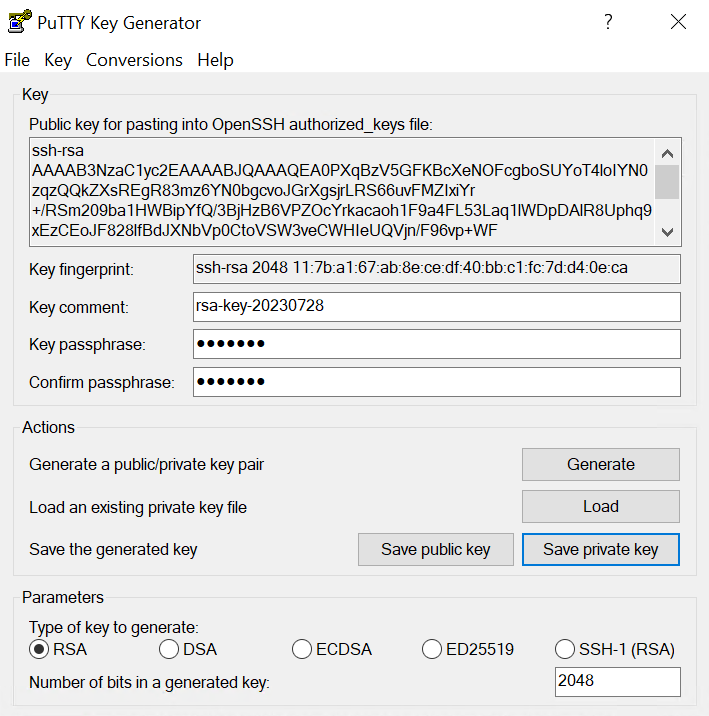Click the 'Confirm passphrase:' label

pos(102,382)
